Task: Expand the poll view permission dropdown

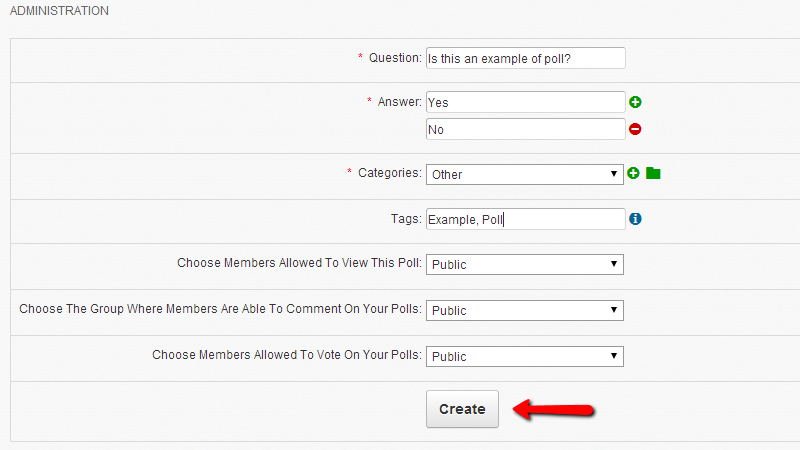Action: pyautogui.click(x=525, y=265)
